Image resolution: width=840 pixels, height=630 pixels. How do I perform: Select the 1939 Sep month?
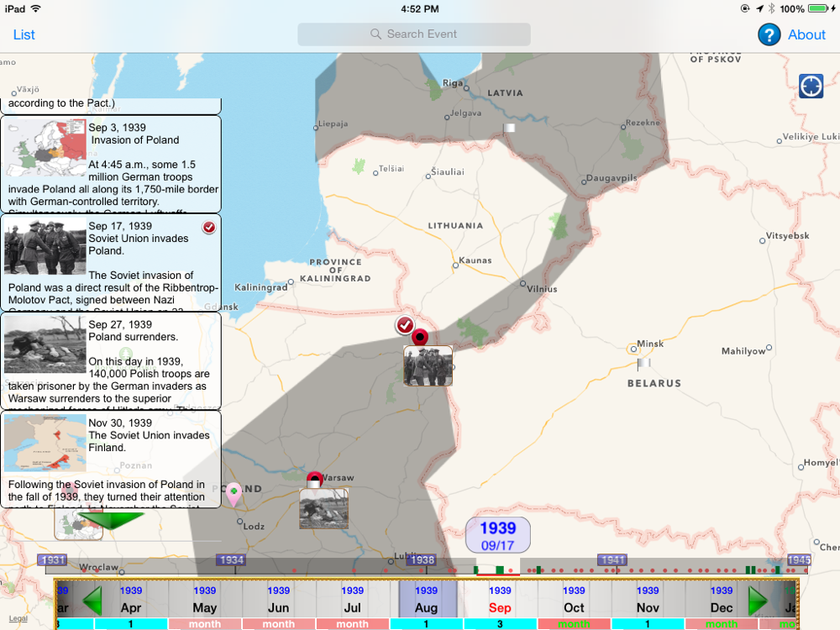(500, 600)
